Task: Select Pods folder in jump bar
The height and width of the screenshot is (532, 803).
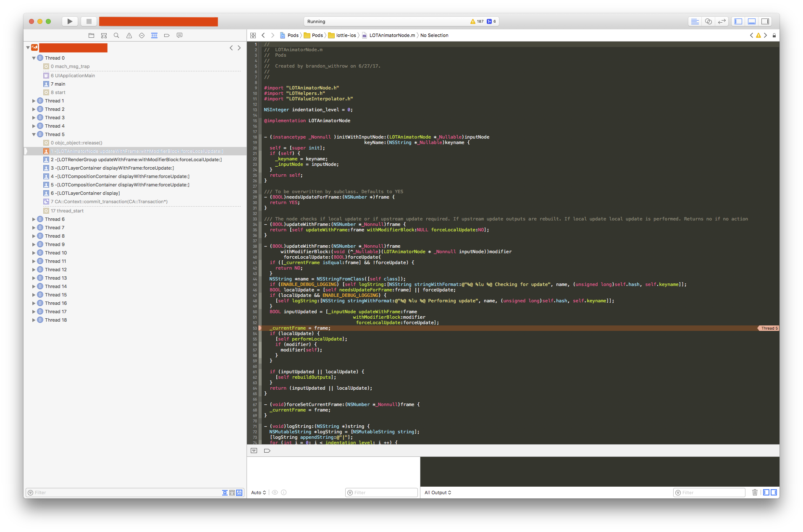Action: tap(313, 36)
